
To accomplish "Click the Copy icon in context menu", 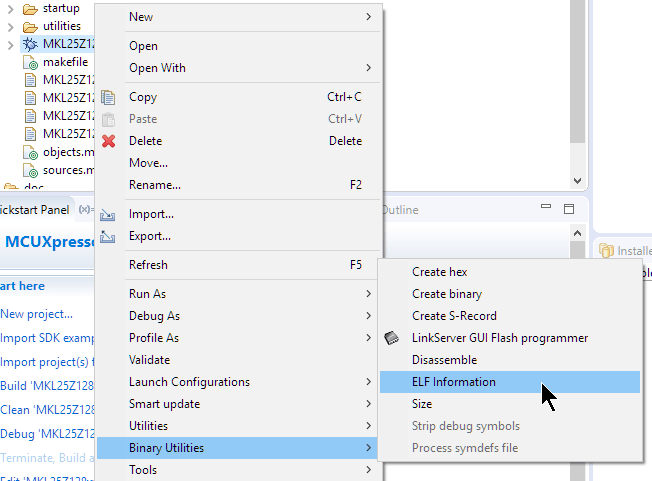I will 108,97.
